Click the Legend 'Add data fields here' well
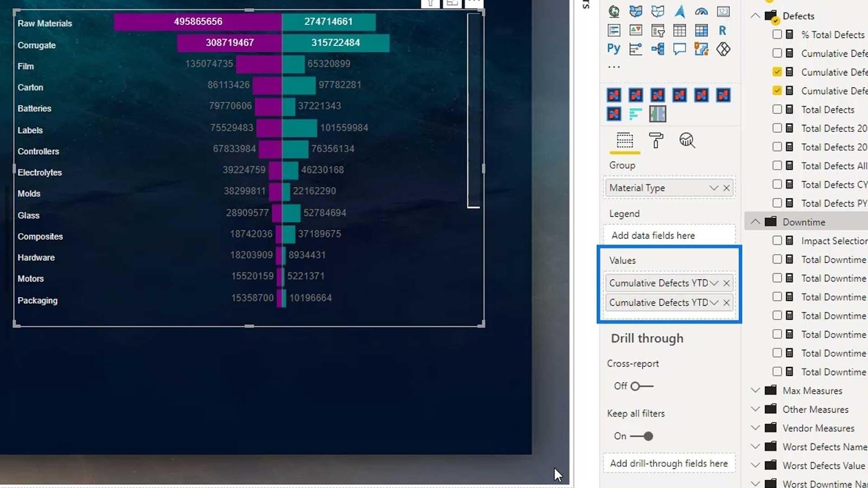 [x=669, y=235]
